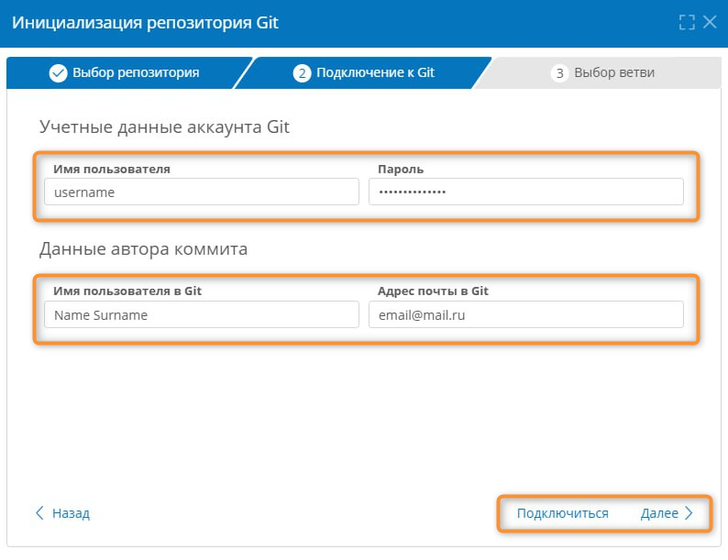Click the left chevron beside Назад
The height and width of the screenshot is (560, 728).
coord(40,513)
